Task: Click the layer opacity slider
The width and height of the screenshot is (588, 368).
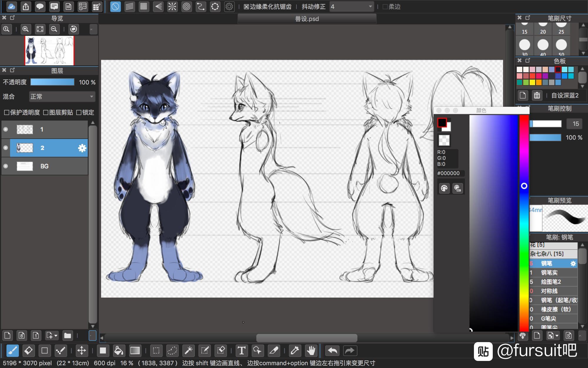Action: [52, 82]
